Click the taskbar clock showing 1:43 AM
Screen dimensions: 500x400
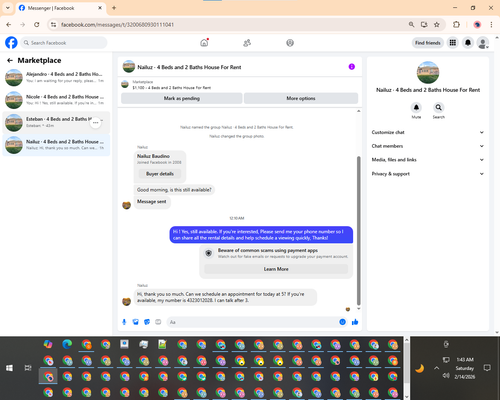tap(465, 368)
